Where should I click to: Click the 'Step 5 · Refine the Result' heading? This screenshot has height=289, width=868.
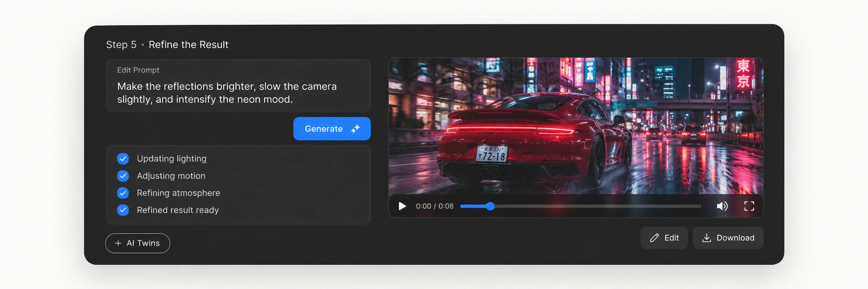coord(167,44)
